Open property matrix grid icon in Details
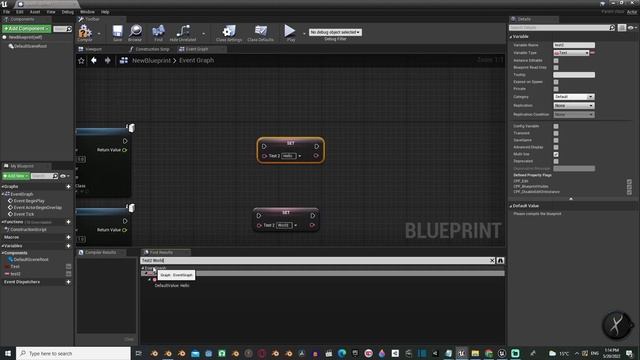640x360 pixels. [622, 28]
